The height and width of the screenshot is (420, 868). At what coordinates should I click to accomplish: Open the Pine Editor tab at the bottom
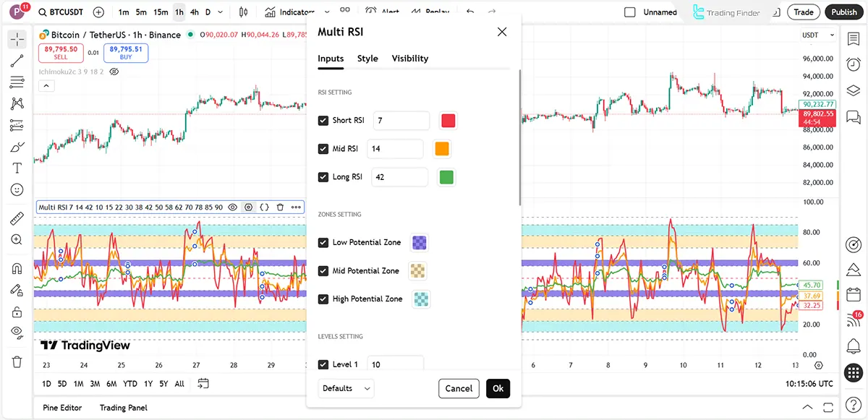click(62, 407)
